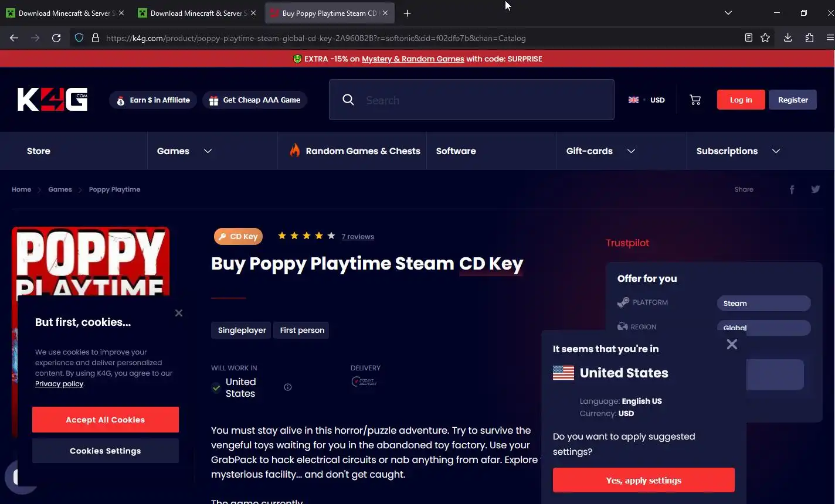
Task: Click the site padlock icon
Action: [x=95, y=38]
